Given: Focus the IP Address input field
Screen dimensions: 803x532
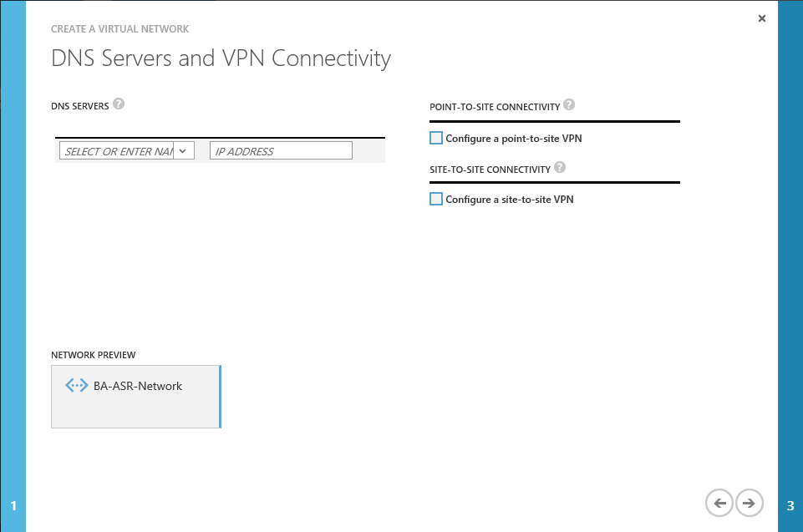Looking at the screenshot, I should click(281, 151).
